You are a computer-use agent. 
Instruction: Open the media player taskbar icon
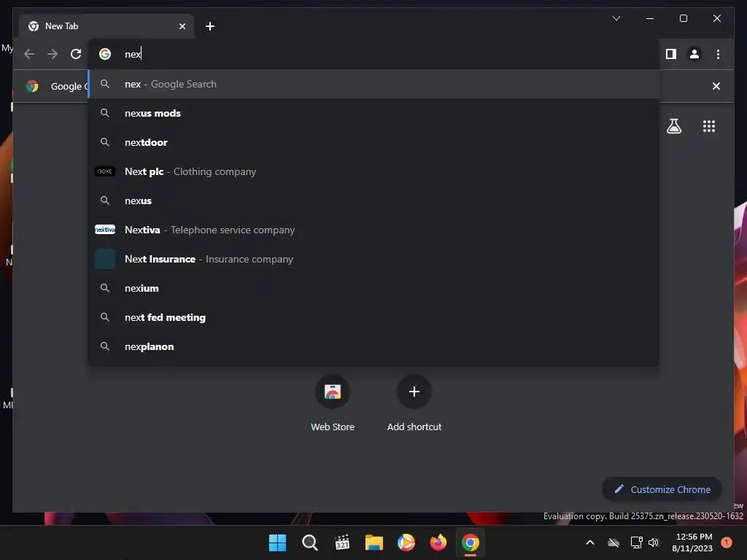406,542
